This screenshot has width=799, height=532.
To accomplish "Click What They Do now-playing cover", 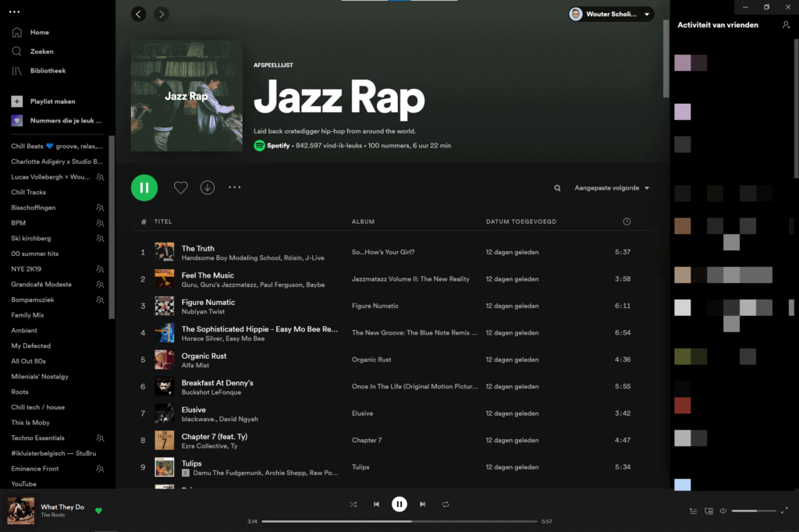I will (x=21, y=511).
